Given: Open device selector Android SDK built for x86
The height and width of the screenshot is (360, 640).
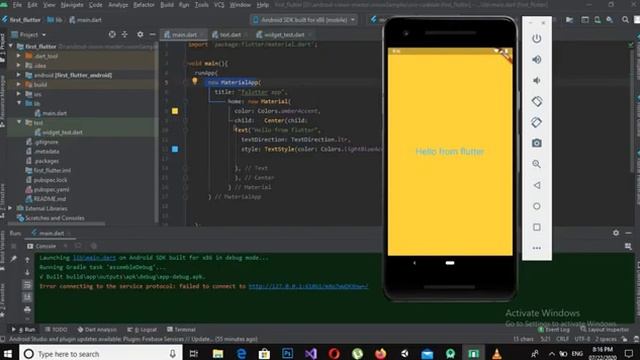Looking at the screenshot, I should [304, 20].
